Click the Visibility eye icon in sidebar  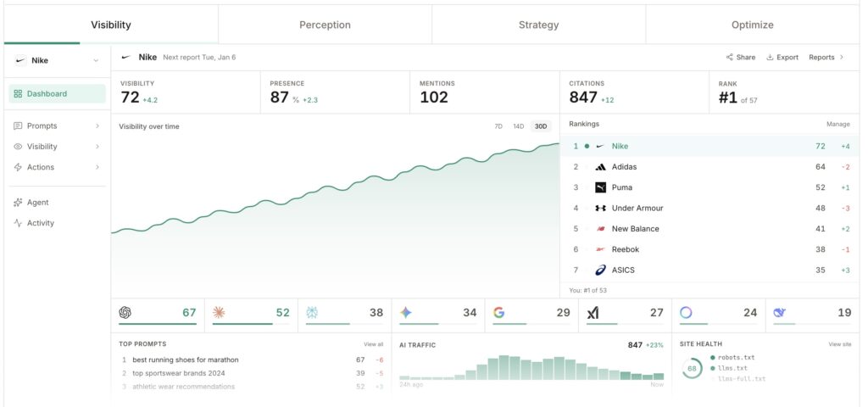click(18, 147)
